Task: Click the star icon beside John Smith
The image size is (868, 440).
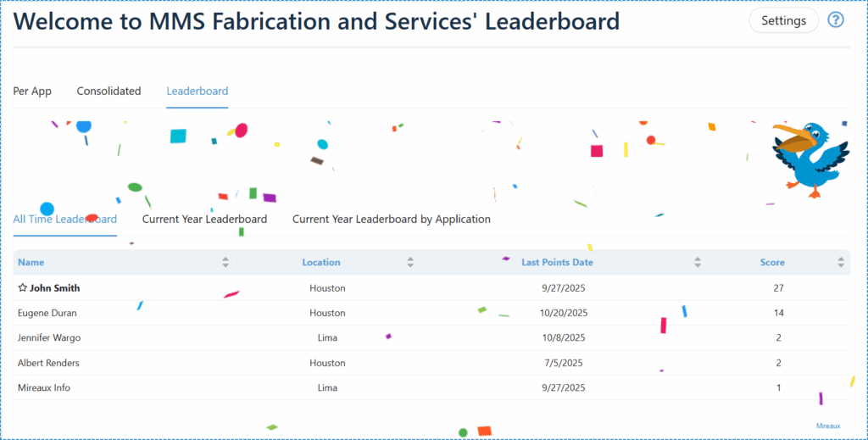Action: pyautogui.click(x=23, y=288)
